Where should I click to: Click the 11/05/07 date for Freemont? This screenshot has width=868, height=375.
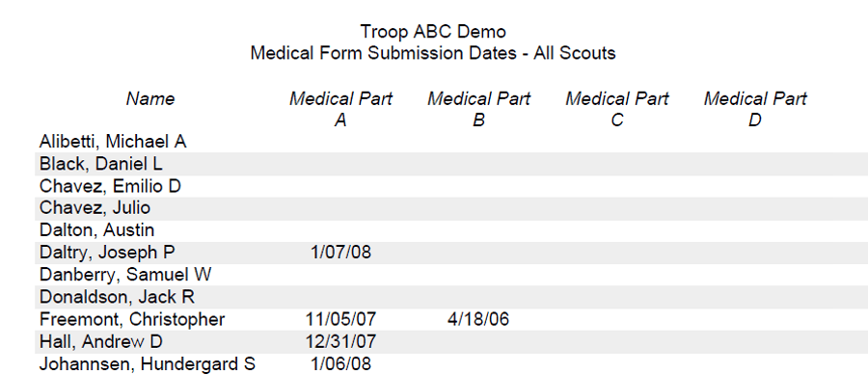[x=341, y=319]
